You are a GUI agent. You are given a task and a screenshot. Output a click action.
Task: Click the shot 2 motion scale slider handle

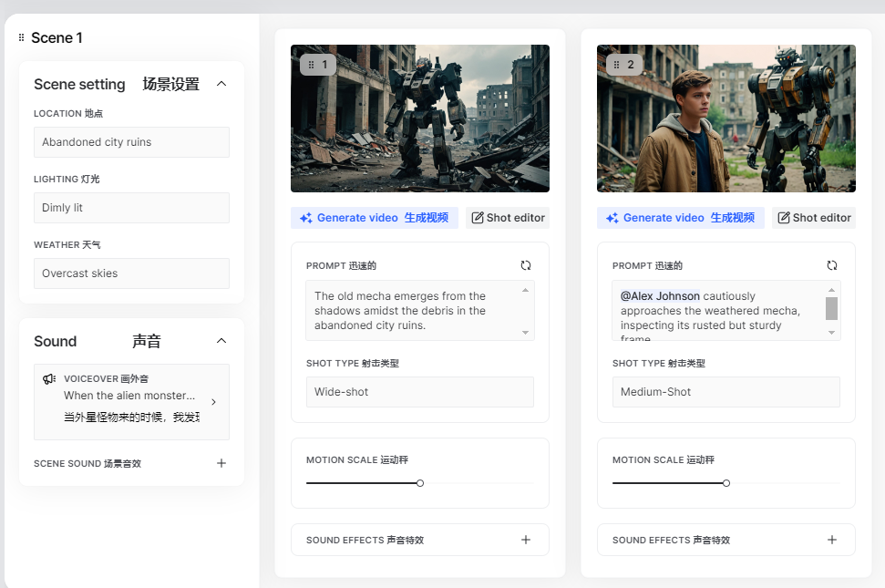726,483
